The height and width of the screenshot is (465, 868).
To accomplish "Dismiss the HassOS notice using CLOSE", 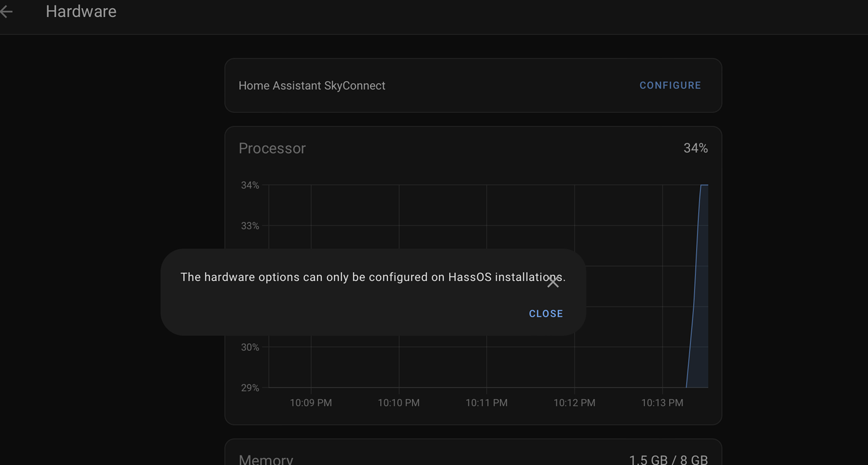I will tap(545, 313).
